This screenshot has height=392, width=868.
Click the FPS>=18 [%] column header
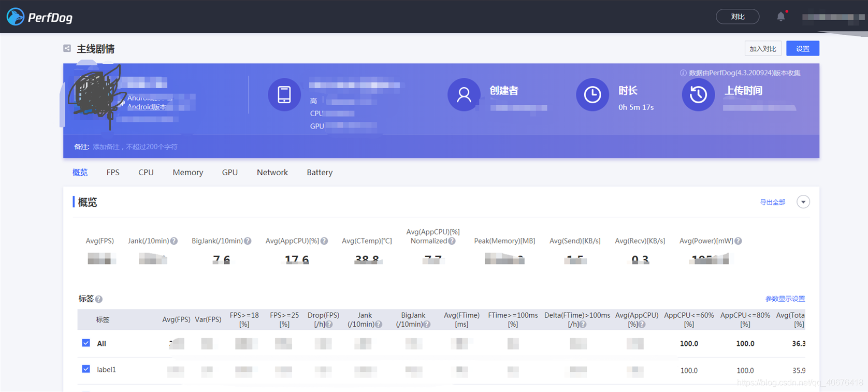(x=244, y=319)
